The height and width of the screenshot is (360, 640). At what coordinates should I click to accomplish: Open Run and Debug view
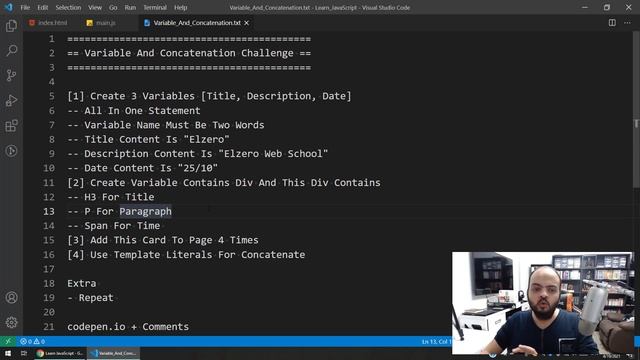coord(11,100)
